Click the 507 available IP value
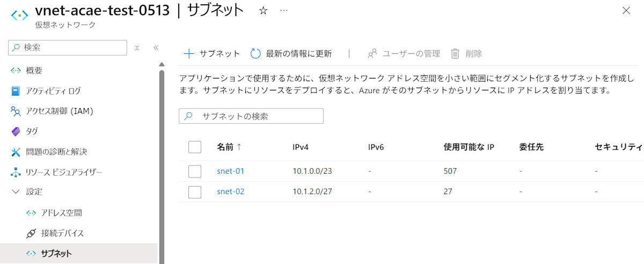Screen dimensions: 644x264 coord(450,171)
